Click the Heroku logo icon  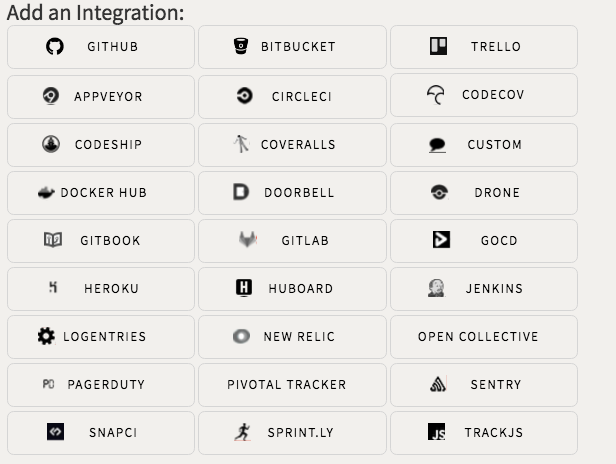point(53,287)
